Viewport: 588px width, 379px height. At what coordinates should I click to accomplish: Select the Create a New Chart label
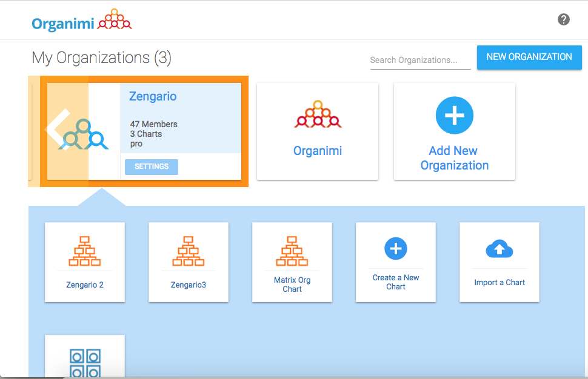point(396,282)
